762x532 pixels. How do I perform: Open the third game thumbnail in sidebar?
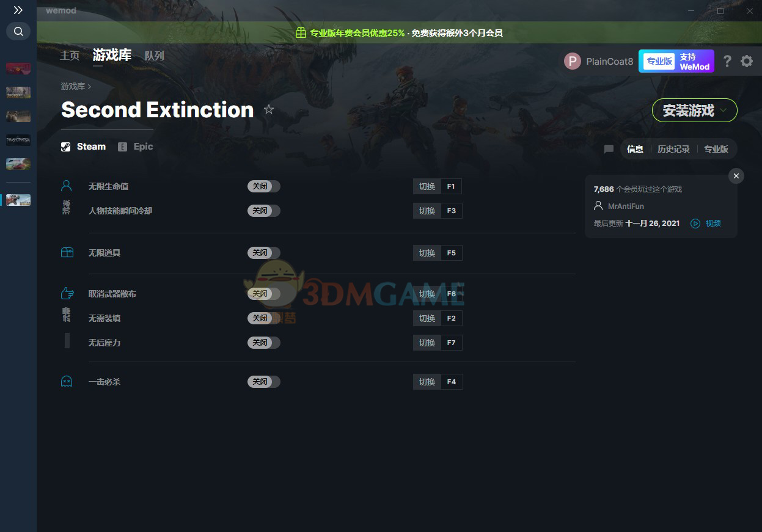(18, 116)
